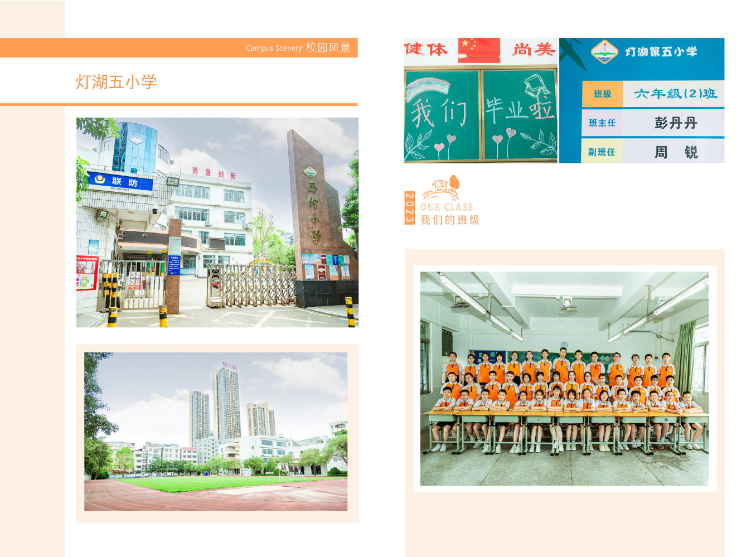
Task: Click the 班主任 label cell
Action: click(602, 123)
